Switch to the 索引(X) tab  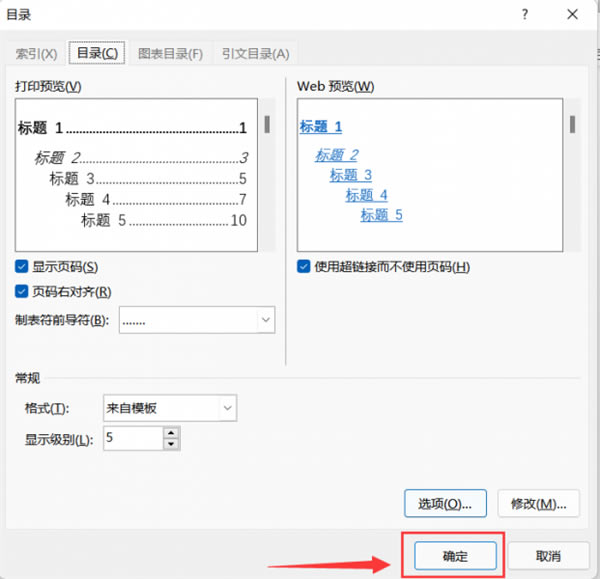(36, 54)
